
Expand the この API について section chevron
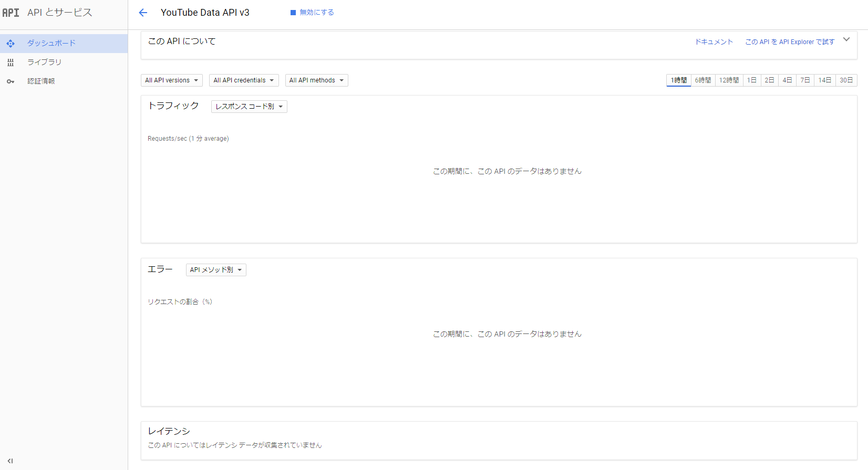coord(846,39)
